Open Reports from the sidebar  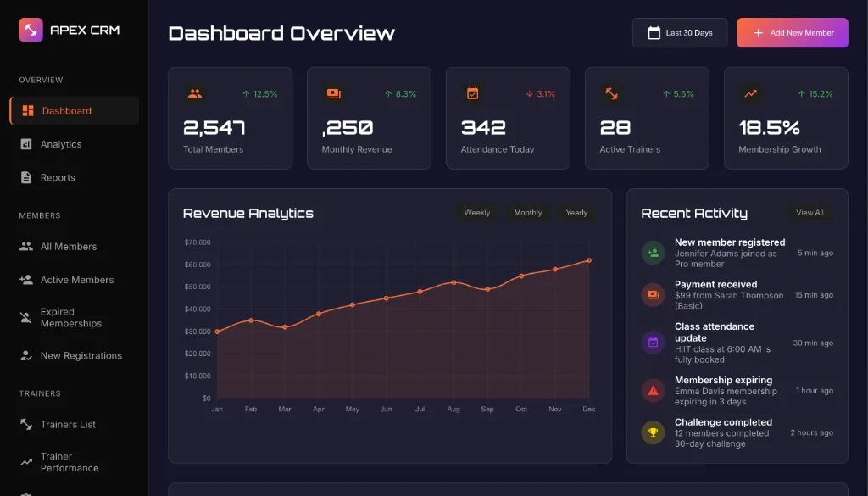pyautogui.click(x=75, y=177)
